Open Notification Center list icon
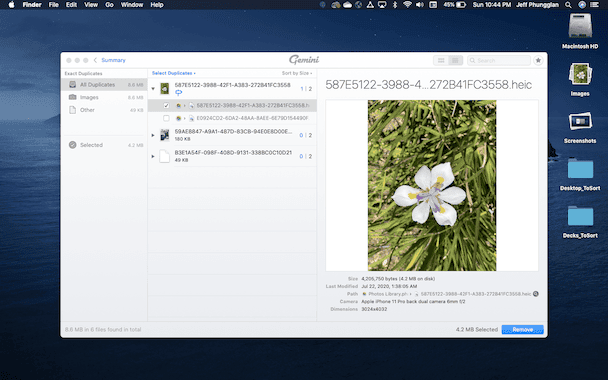The height and width of the screenshot is (380, 608). 594,5
